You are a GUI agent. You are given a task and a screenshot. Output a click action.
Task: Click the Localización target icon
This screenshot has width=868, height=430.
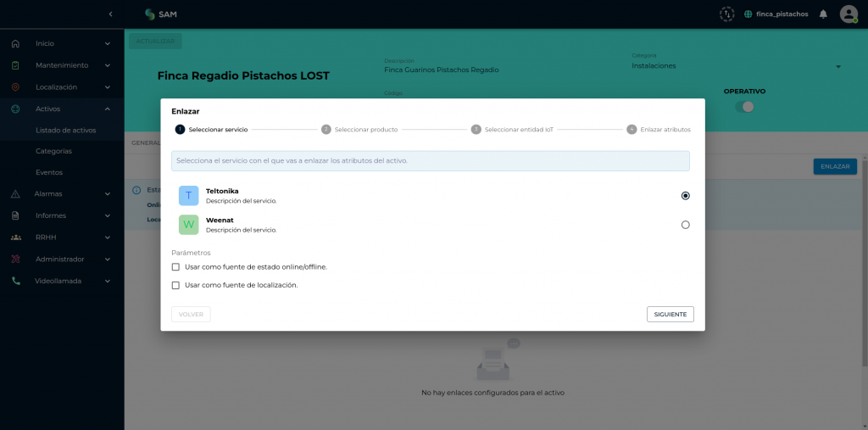[x=15, y=87]
